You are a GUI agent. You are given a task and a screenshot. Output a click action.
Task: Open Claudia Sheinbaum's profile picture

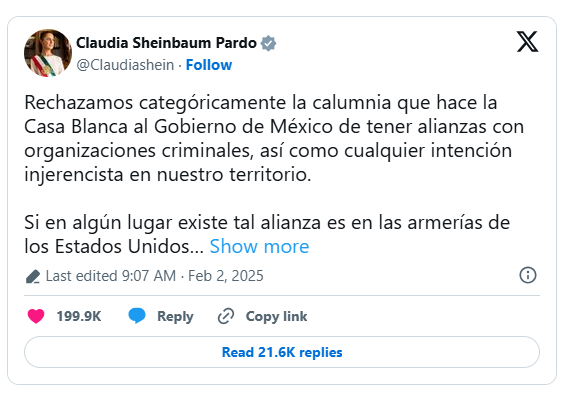48,53
